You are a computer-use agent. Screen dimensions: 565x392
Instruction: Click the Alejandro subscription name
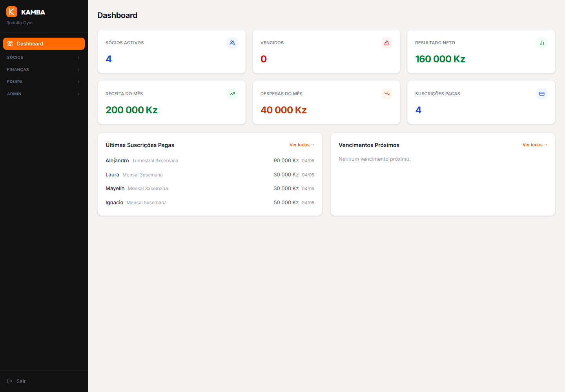pyautogui.click(x=117, y=161)
